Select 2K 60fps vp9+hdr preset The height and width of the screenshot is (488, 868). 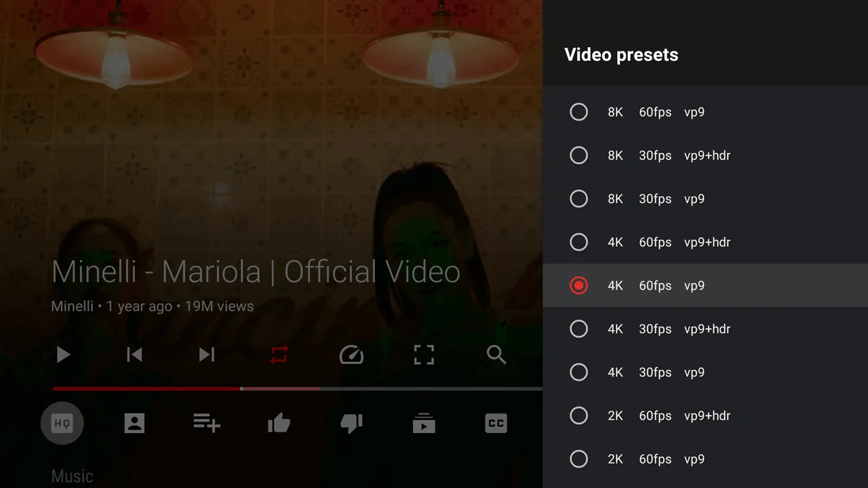point(705,415)
